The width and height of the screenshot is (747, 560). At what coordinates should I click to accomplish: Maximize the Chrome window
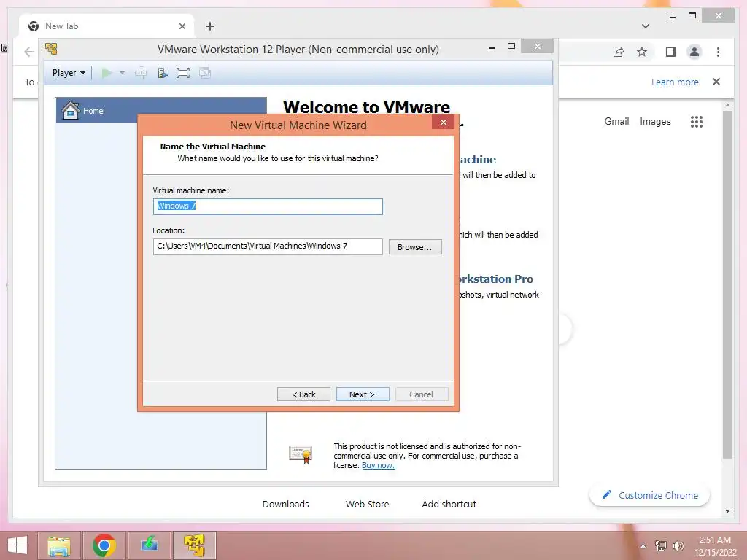click(692, 15)
